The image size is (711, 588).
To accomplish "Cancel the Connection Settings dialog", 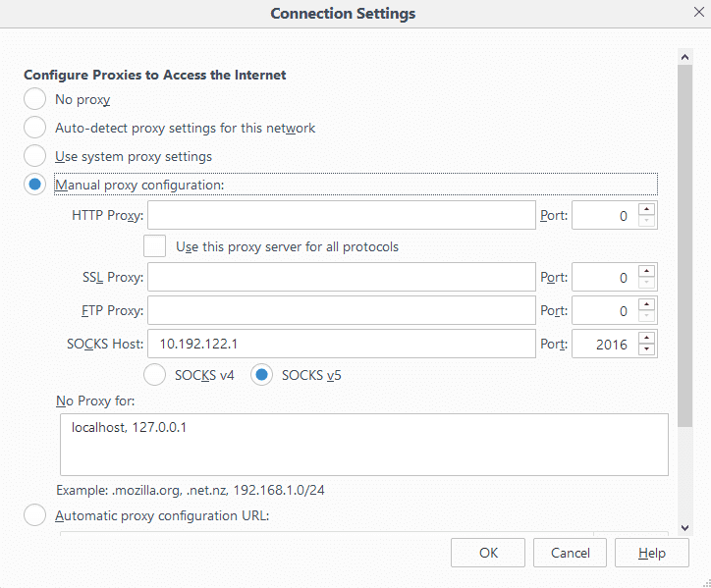I will click(x=570, y=553).
